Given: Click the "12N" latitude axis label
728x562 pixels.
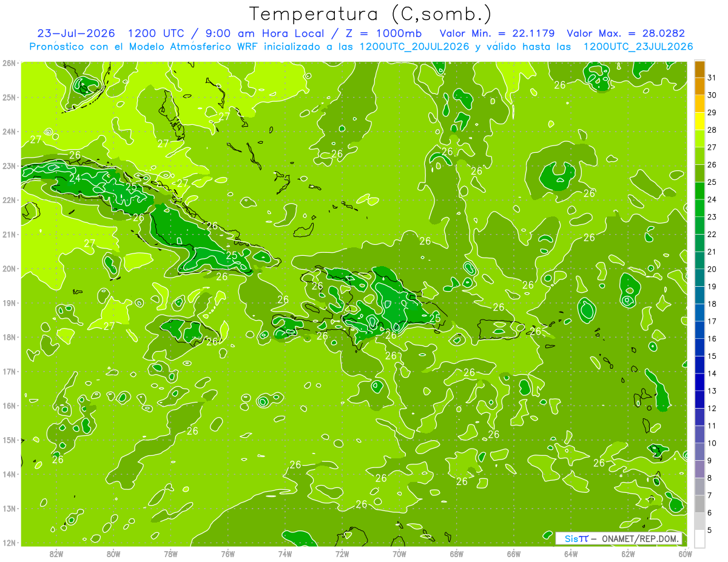Looking at the screenshot, I should (9, 543).
